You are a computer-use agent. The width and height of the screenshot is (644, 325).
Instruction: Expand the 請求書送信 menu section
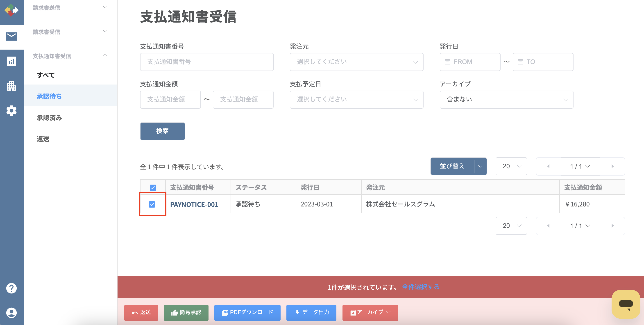(70, 8)
